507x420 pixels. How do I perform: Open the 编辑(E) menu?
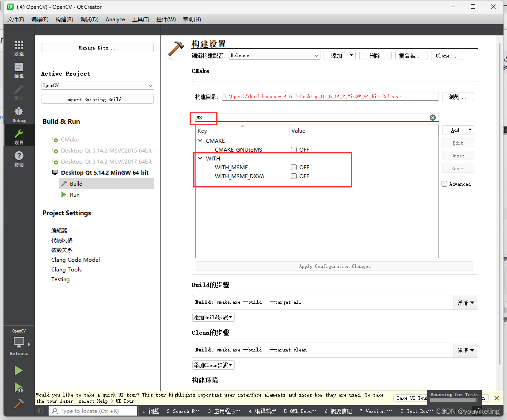click(x=40, y=19)
